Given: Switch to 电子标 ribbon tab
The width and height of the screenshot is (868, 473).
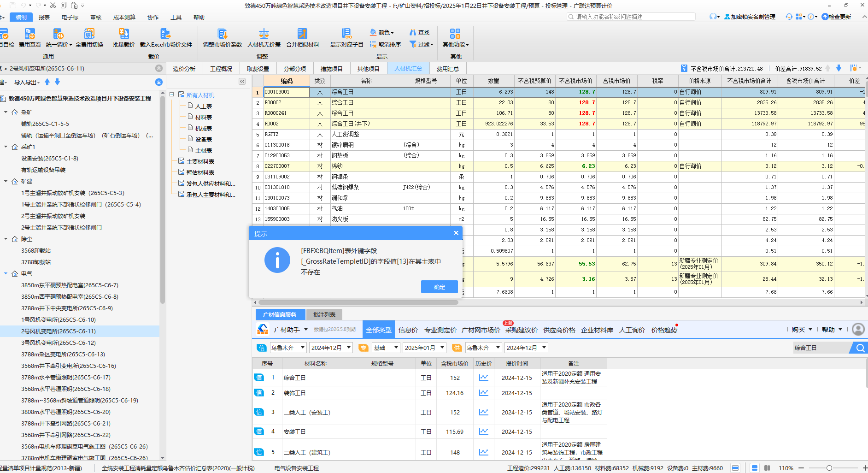Looking at the screenshot, I should coord(70,17).
